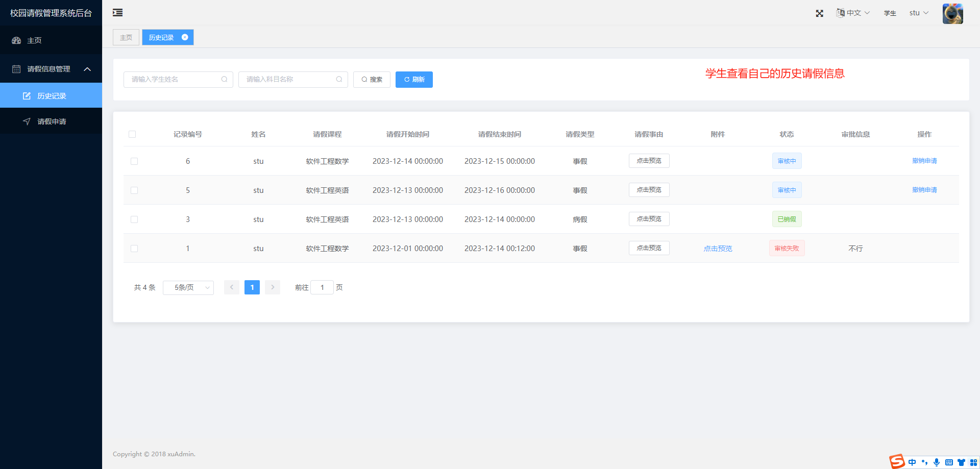Check the box for record number 6

tap(134, 161)
